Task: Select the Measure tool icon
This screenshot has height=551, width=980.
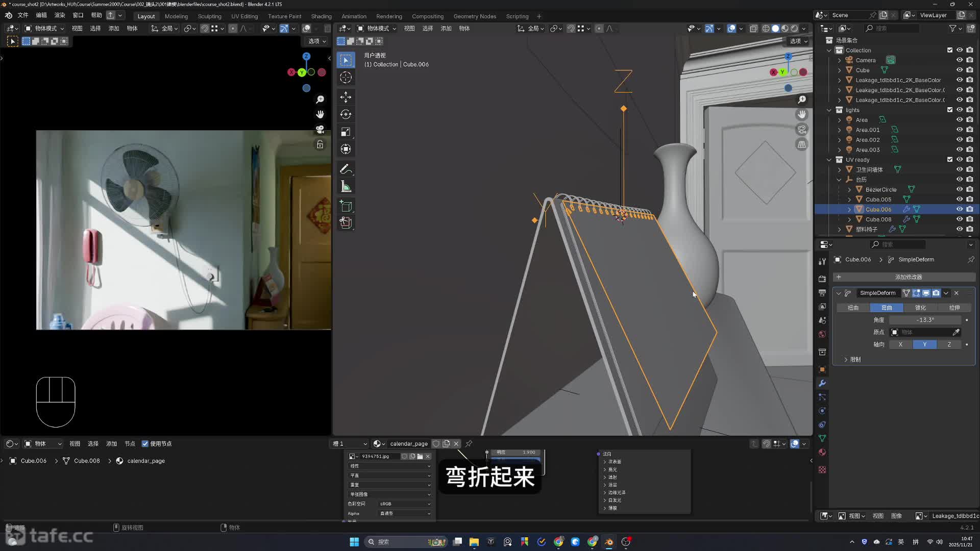Action: coord(346,187)
